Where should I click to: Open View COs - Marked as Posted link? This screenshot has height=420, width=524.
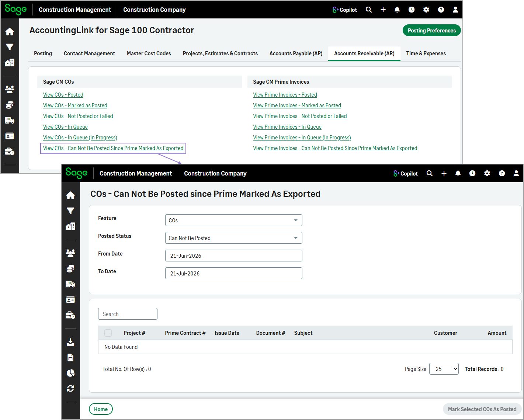pyautogui.click(x=75, y=105)
